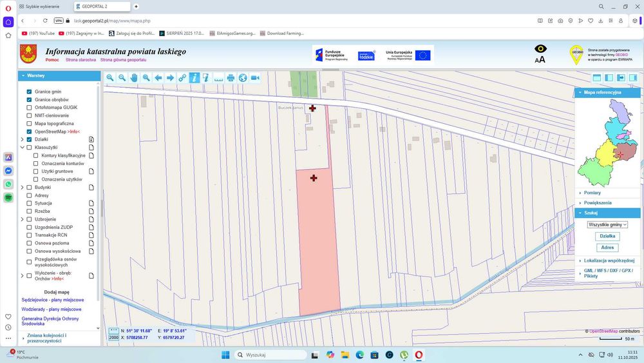The image size is (644, 363).
Task: Enable Kontury klasyfikacyjne checkbox
Action: 35,155
